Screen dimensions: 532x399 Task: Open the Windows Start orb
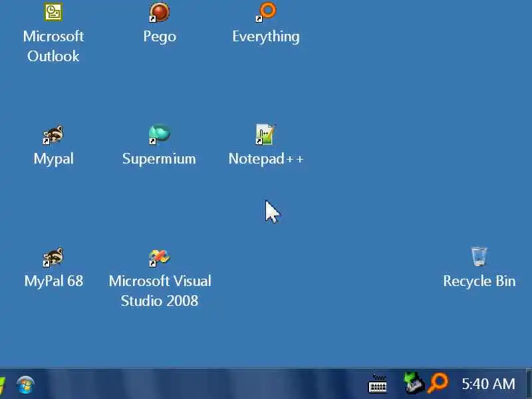coord(25,385)
